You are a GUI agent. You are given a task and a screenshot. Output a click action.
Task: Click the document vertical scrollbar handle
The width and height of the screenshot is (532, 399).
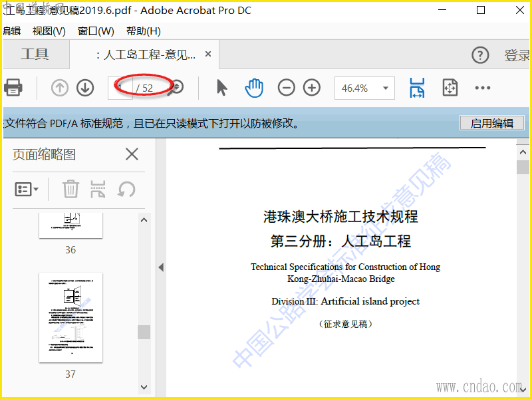coord(523,168)
